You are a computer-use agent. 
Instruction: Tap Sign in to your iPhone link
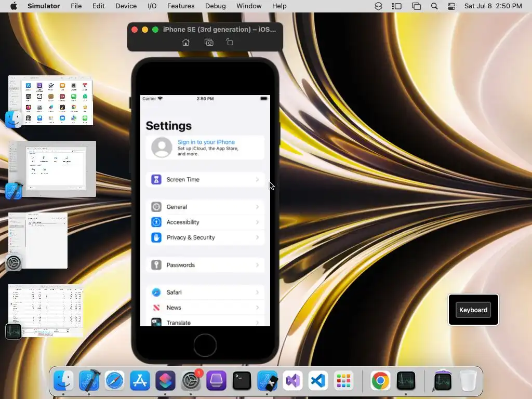(206, 142)
